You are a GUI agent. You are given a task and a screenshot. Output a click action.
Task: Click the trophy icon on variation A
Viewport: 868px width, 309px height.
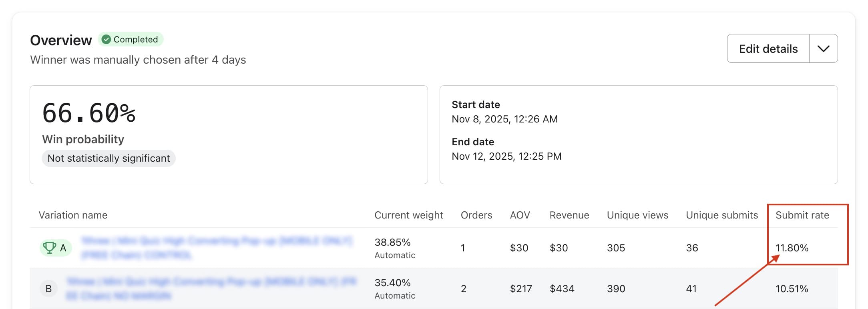(49, 247)
